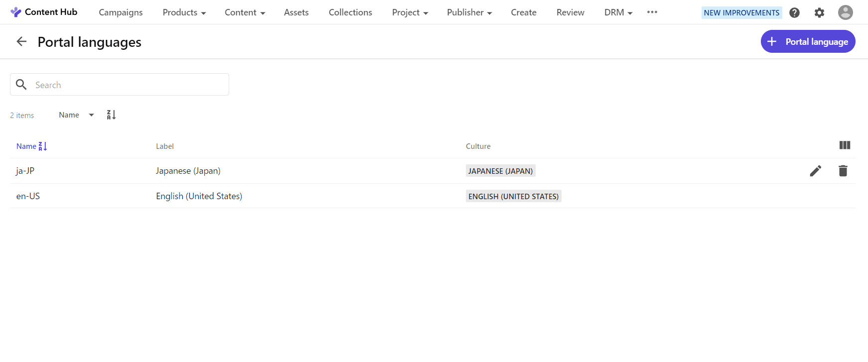Delete the ja-JP portal language

click(843, 171)
